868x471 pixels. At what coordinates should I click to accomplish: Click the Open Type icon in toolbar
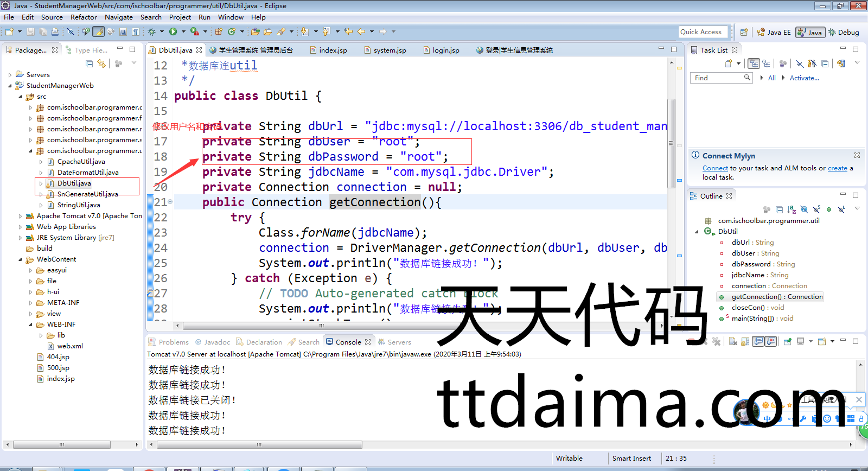(256, 32)
